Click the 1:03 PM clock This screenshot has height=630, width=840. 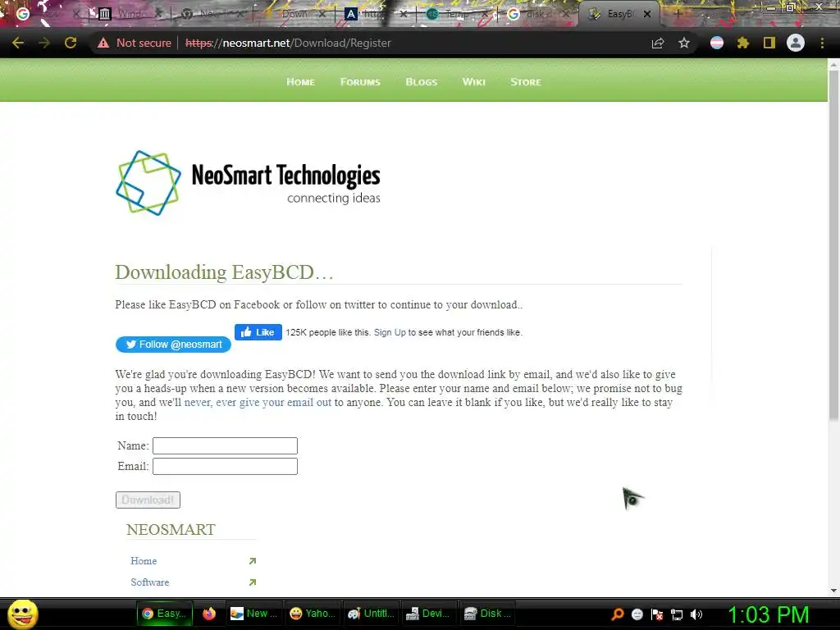[768, 614]
